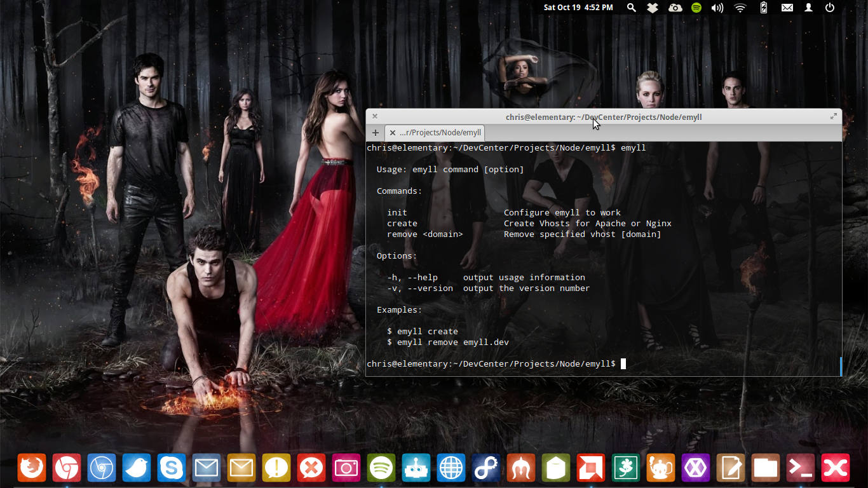This screenshot has width=868, height=488.
Task: Open the mail indicator menu
Action: click(787, 8)
